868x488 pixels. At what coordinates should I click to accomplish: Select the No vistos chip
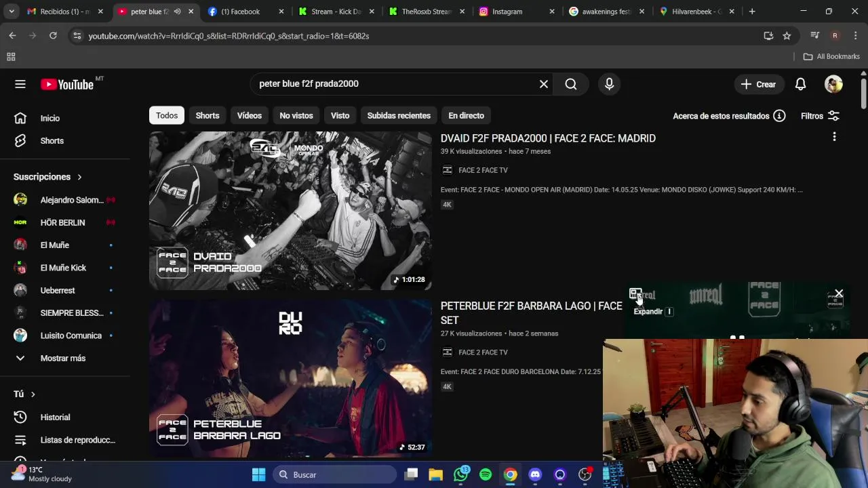click(x=296, y=116)
